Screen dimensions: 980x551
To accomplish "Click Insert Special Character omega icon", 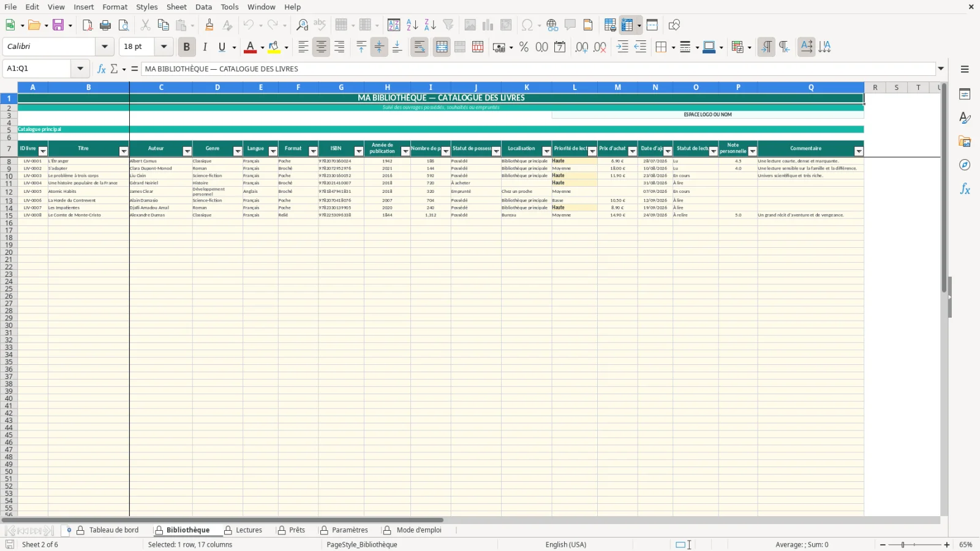I will (x=526, y=25).
